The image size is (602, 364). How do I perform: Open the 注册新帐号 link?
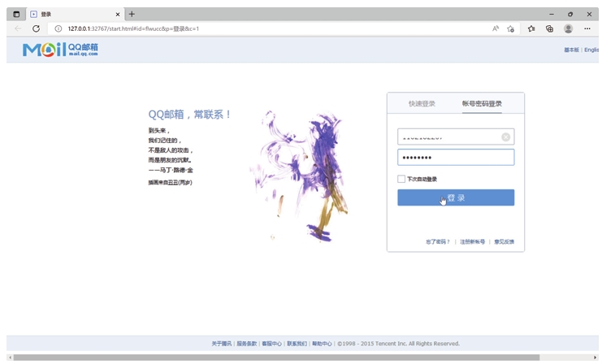[x=472, y=241]
